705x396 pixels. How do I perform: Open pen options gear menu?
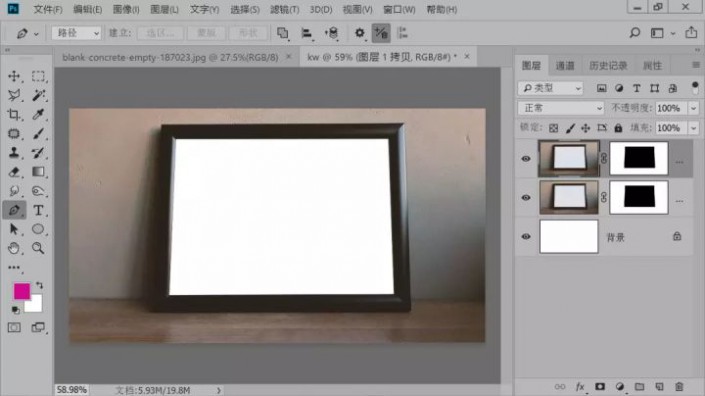[360, 33]
